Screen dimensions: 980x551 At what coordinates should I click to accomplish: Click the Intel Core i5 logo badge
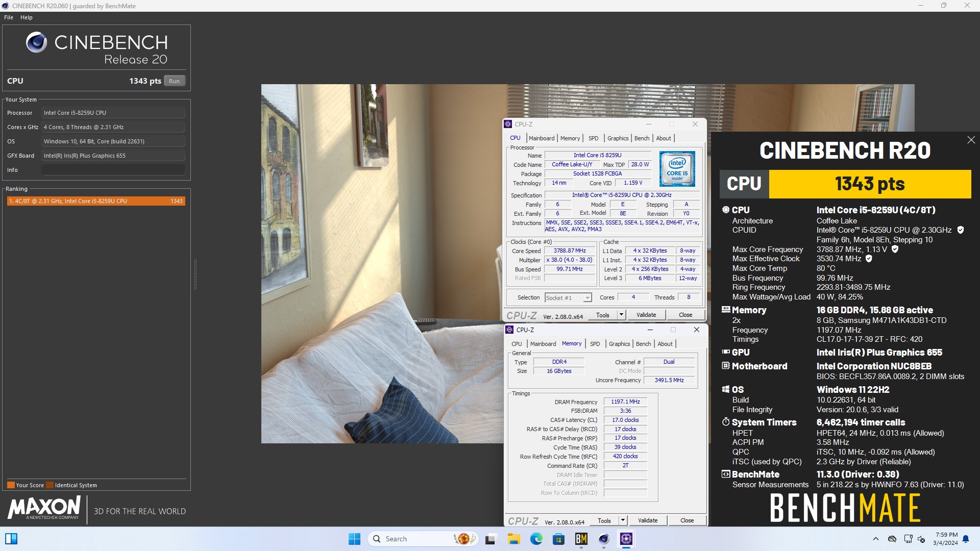[677, 169]
